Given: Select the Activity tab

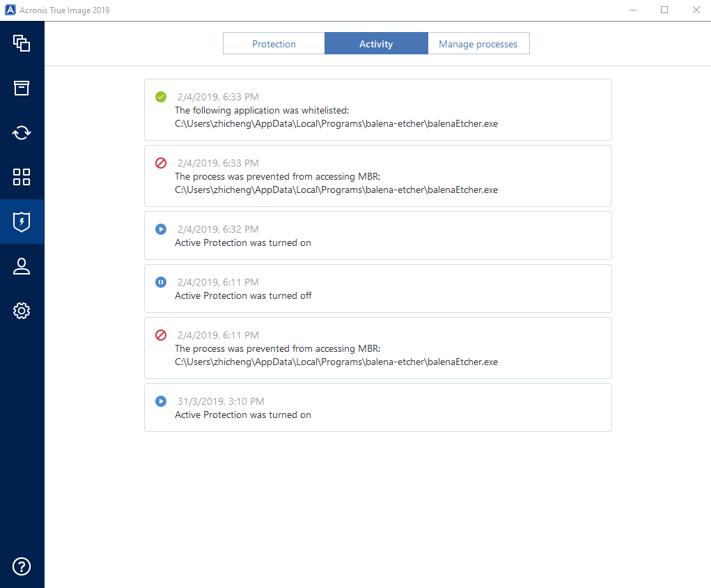Looking at the screenshot, I should click(376, 44).
